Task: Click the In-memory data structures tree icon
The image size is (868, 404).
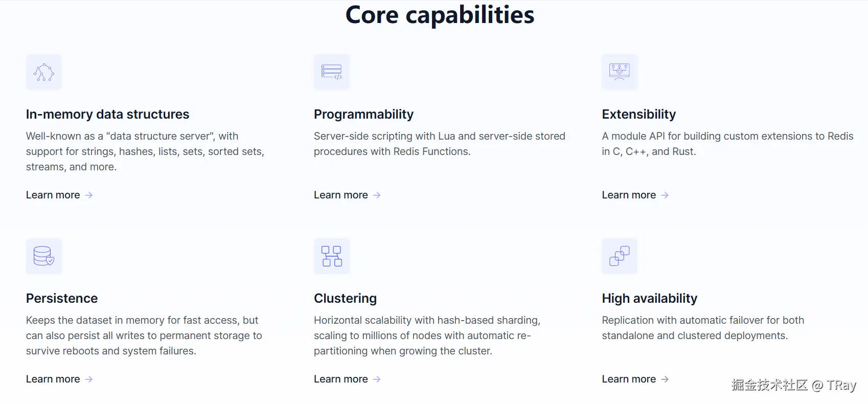Action: 44,72
